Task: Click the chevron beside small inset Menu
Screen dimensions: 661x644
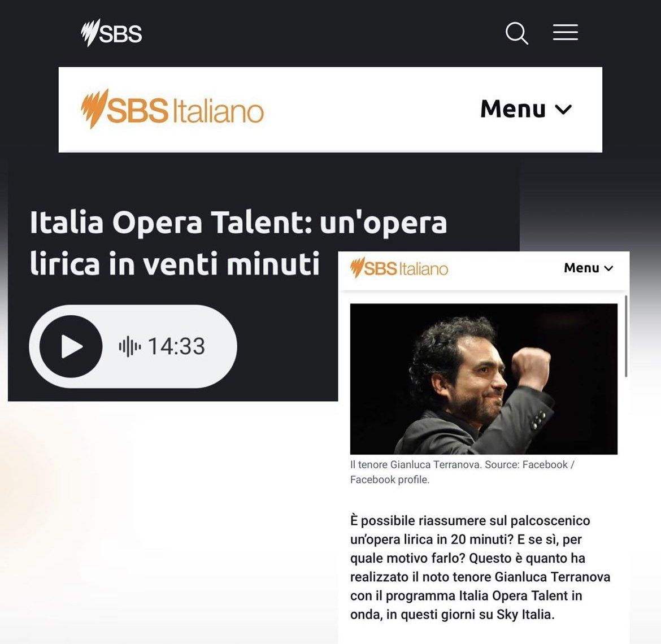Action: (608, 268)
